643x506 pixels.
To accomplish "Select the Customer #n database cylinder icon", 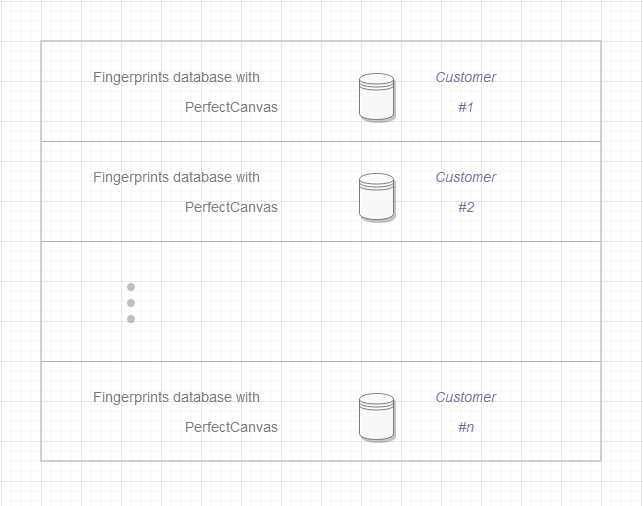I will [x=376, y=417].
